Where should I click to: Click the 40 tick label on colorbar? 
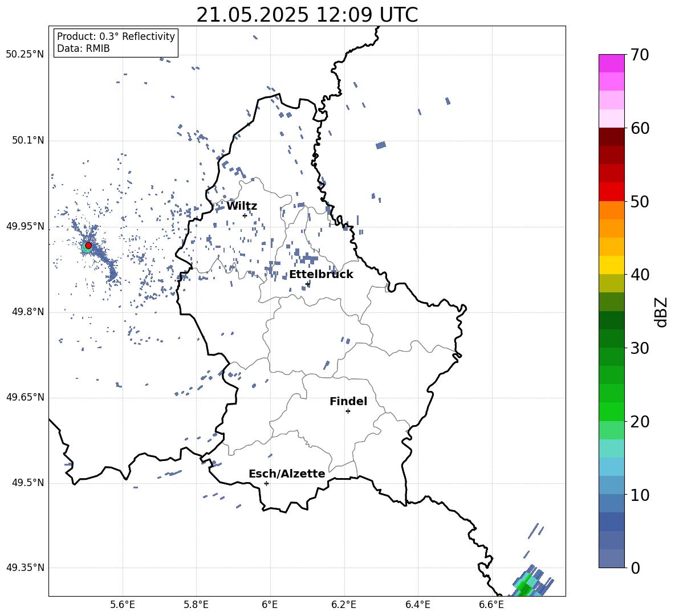pyautogui.click(x=640, y=275)
